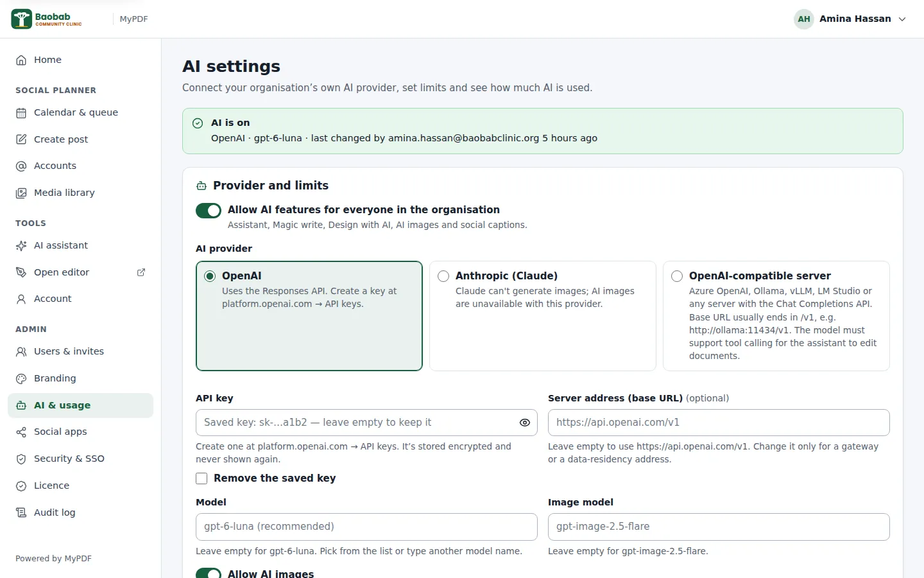Select the OpenAI provider radio button
Screen dimensions: 924x578
tap(210, 276)
